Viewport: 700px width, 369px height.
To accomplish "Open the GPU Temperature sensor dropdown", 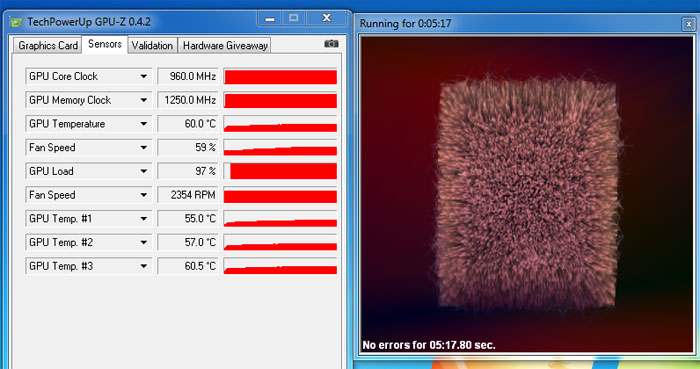I will 143,124.
